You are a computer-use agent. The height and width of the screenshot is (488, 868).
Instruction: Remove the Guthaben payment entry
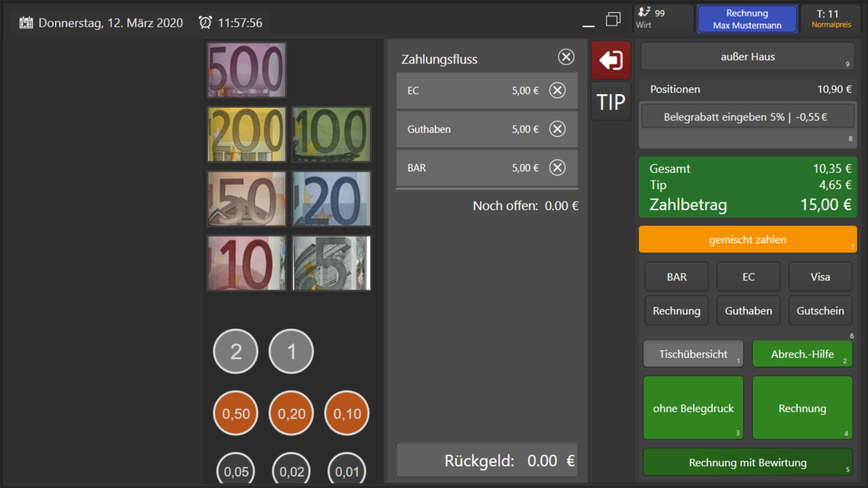557,129
